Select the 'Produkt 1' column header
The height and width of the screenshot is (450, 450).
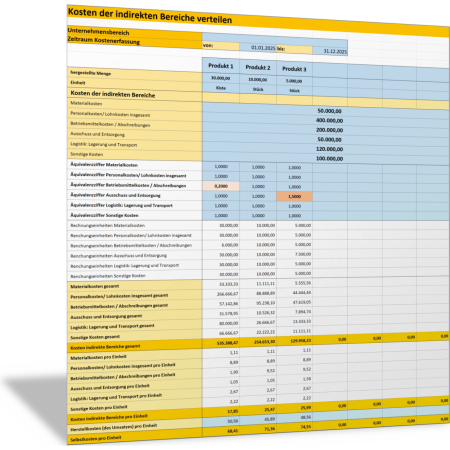(x=221, y=66)
